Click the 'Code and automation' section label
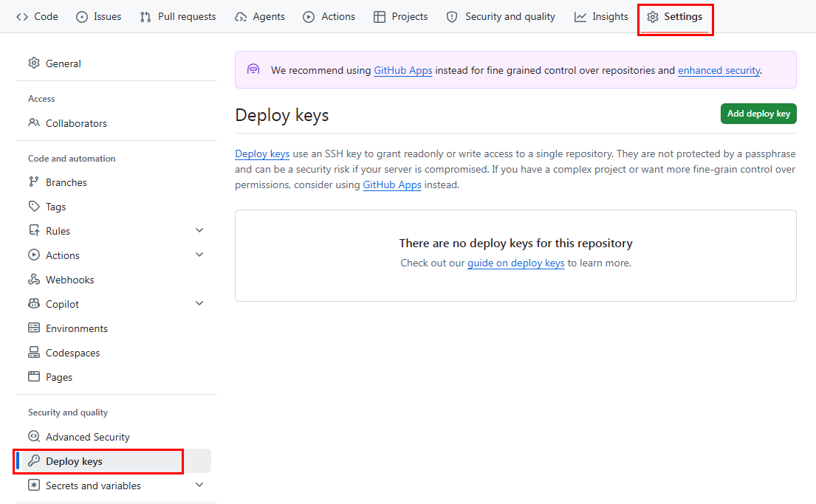Screen dimensions: 816x504 tap(72, 158)
